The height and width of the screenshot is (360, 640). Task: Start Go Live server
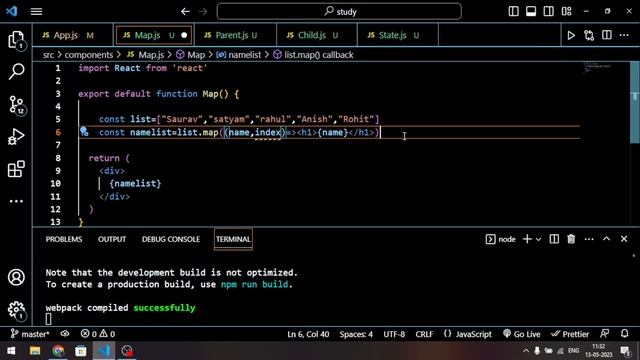[x=522, y=334]
